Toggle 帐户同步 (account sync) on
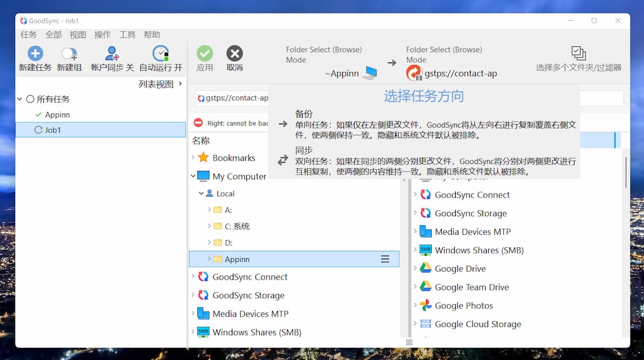The width and height of the screenshot is (644, 360). click(111, 53)
